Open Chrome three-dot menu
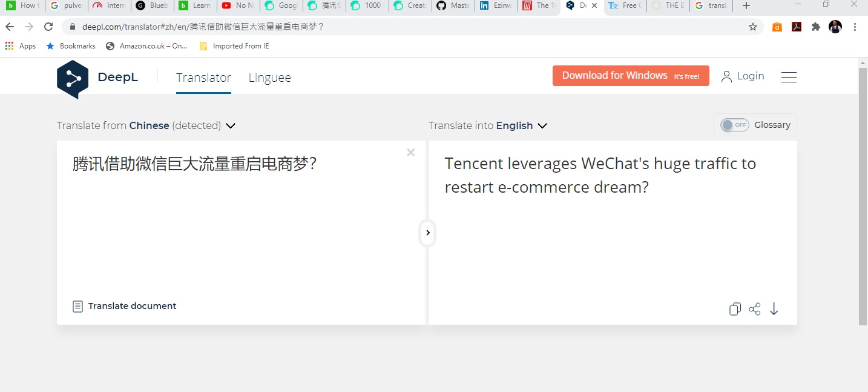Screen dimensions: 868x392 855,27
